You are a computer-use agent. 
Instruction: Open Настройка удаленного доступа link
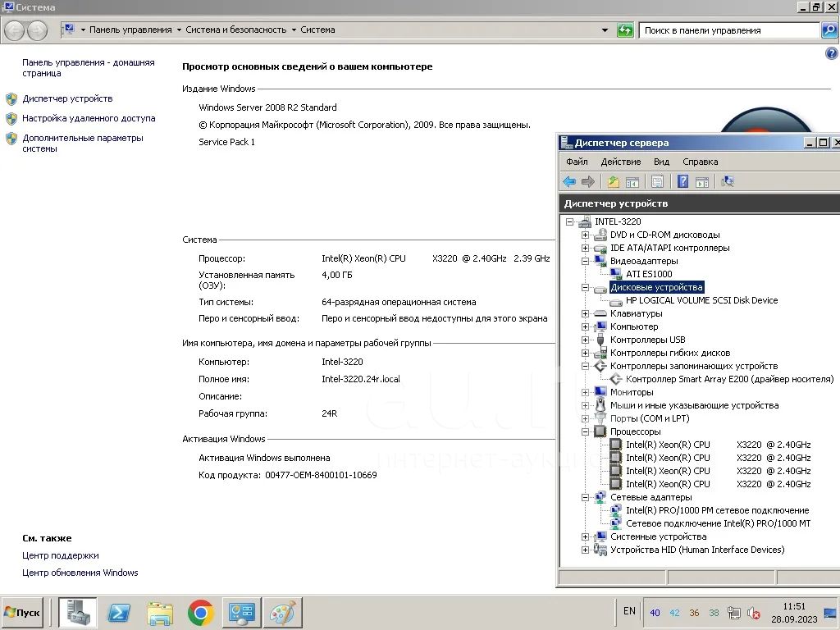89,118
